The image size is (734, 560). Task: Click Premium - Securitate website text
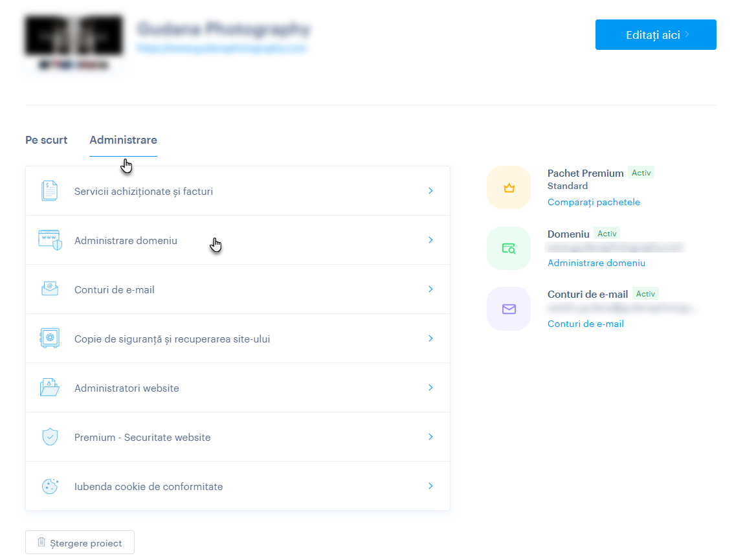pos(142,438)
